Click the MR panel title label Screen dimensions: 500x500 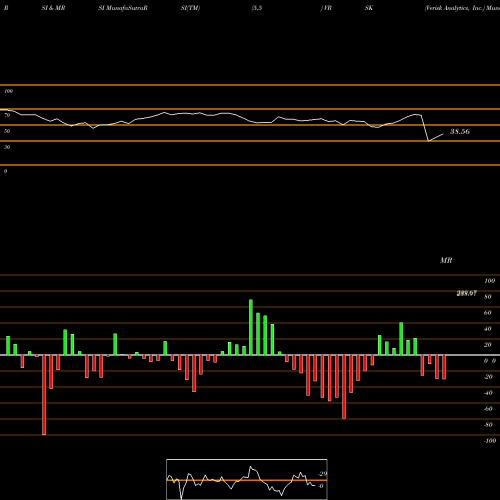[446, 260]
